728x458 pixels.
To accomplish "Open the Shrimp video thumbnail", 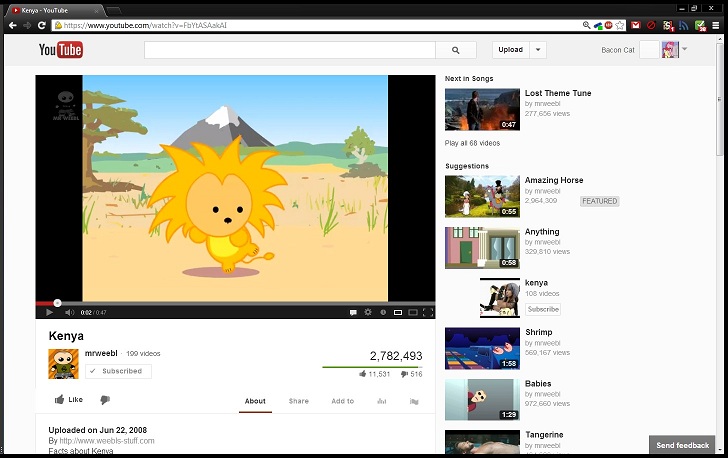I will pyautogui.click(x=482, y=348).
